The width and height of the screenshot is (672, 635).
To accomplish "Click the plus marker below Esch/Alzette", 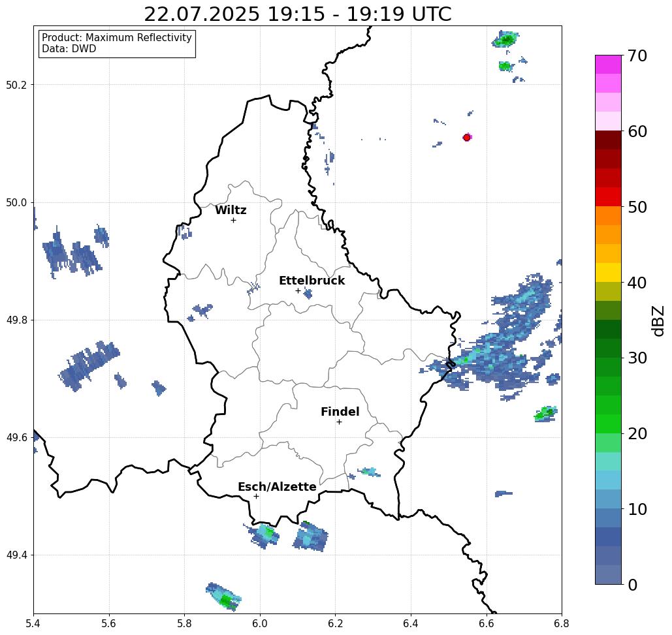I will [x=256, y=496].
